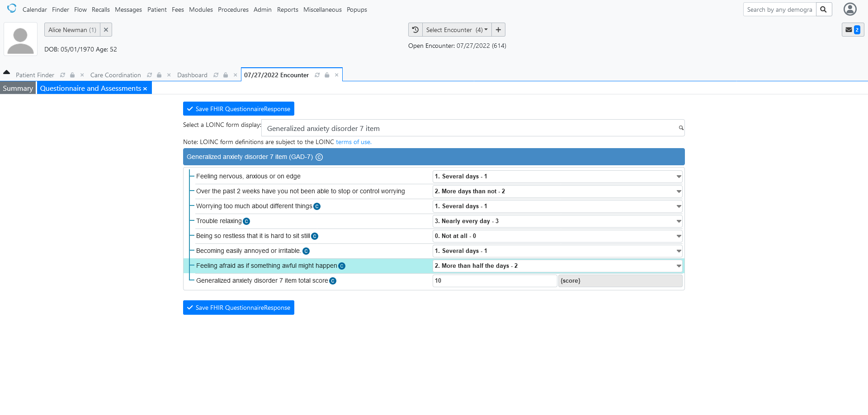
Task: Open the Select Encounter dropdown
Action: click(457, 29)
